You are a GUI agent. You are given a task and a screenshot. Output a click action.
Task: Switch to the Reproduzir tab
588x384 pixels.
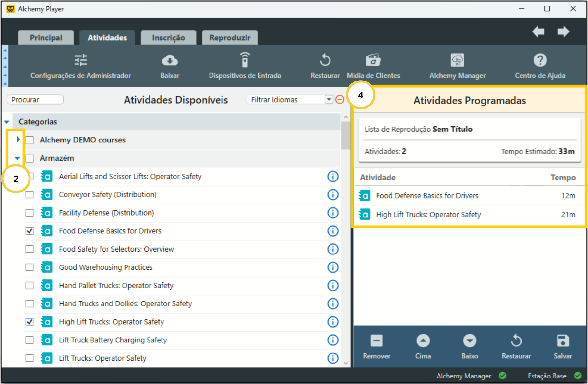point(230,38)
